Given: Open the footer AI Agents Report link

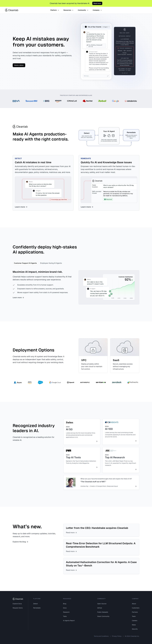Looking at the screenshot, I should coord(69,620).
